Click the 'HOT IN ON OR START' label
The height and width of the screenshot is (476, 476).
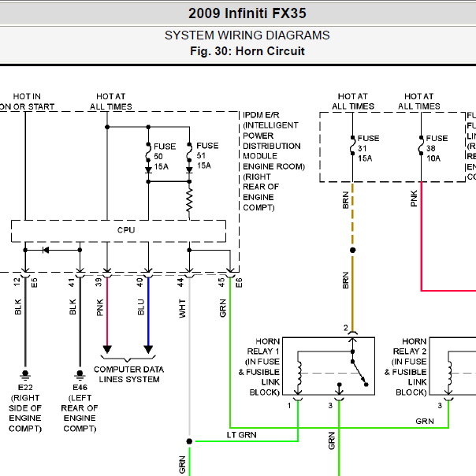pyautogui.click(x=27, y=102)
